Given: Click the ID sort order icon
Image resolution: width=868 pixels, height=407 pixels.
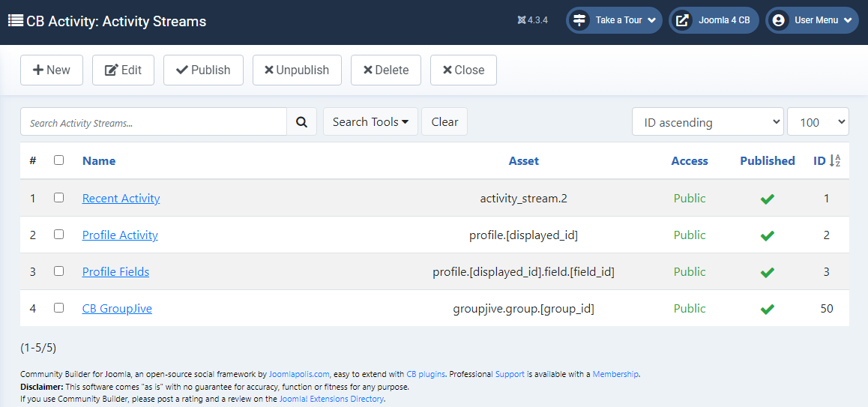Looking at the screenshot, I should tap(835, 161).
